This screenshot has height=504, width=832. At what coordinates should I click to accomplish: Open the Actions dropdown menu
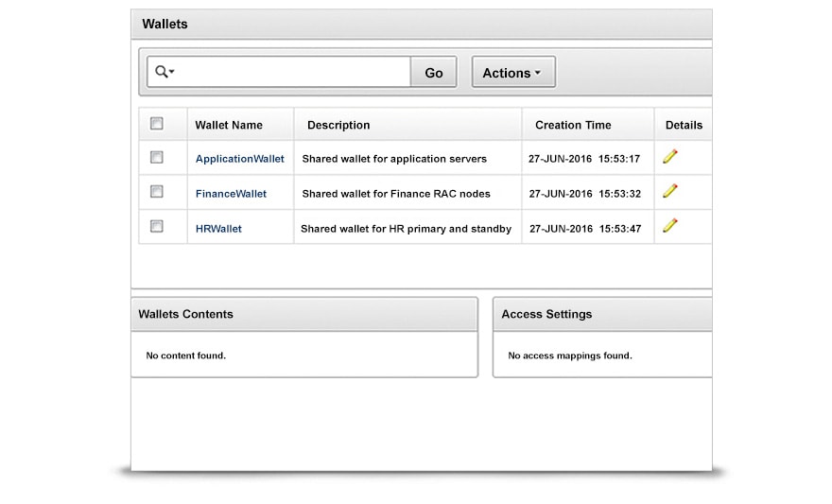point(512,73)
